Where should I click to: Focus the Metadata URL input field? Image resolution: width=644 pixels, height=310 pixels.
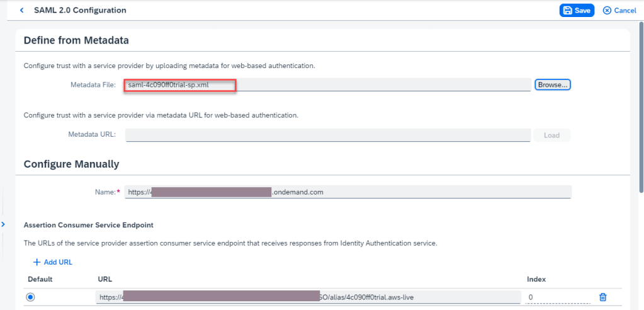click(327, 135)
